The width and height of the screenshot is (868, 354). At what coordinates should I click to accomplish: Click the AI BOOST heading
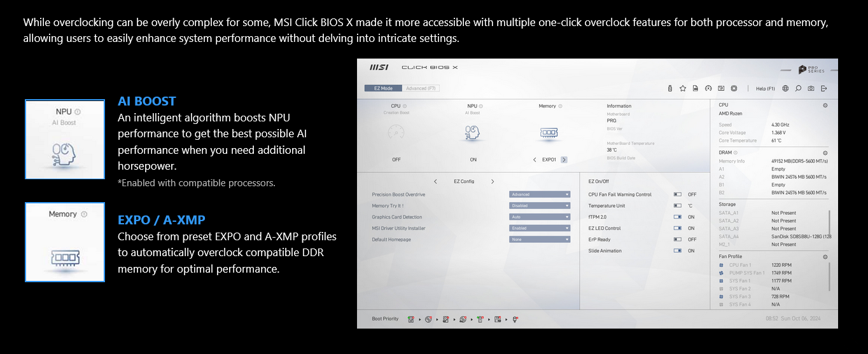point(147,101)
